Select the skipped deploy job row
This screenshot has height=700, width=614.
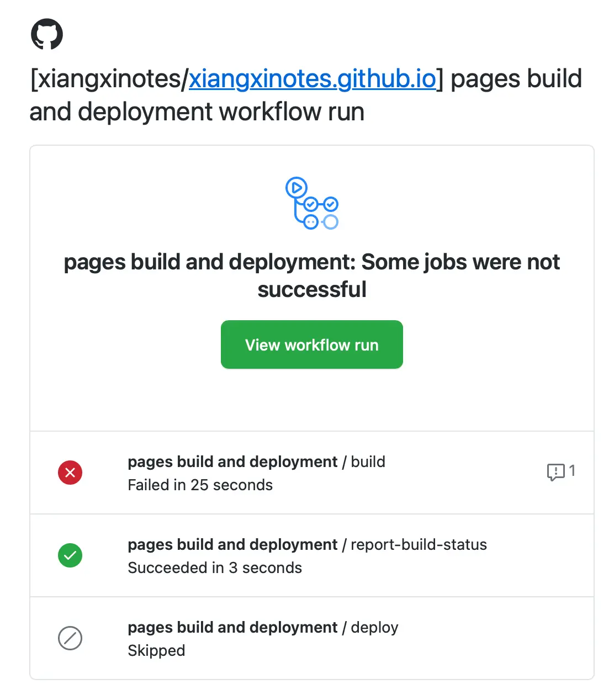tap(312, 638)
